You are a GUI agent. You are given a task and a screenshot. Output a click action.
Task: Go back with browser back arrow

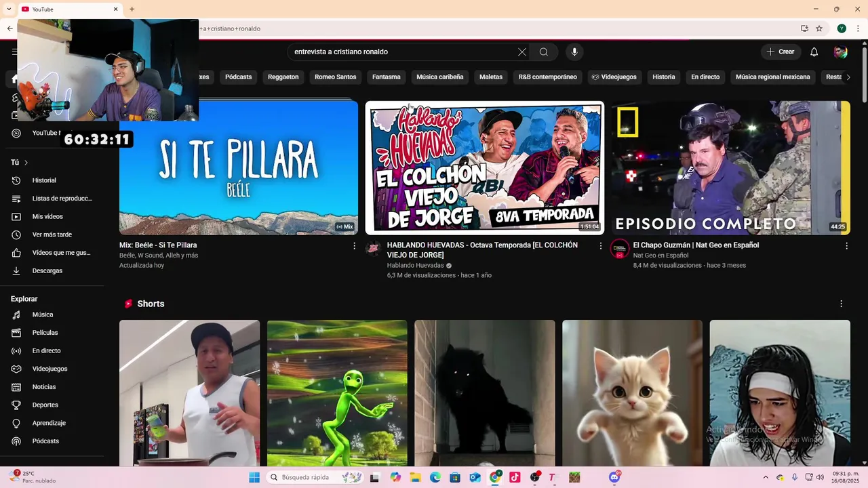(x=9, y=28)
